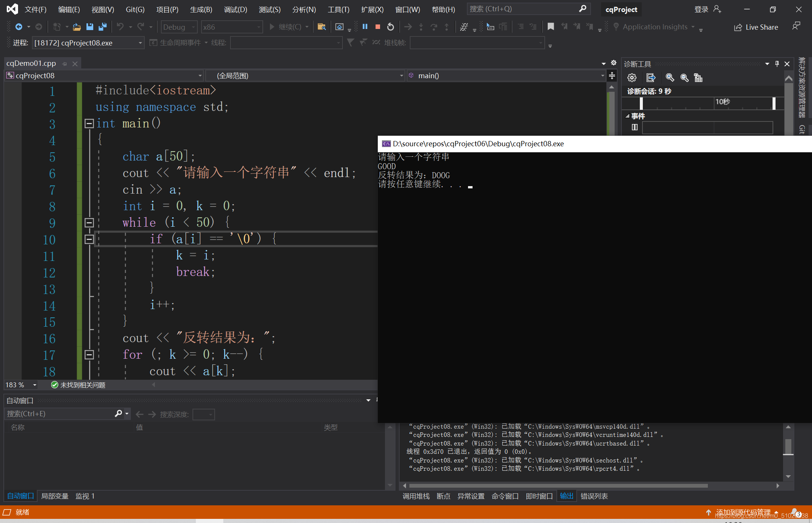This screenshot has height=523, width=812.
Task: Collapse the for loop on line 17
Action: click(89, 355)
